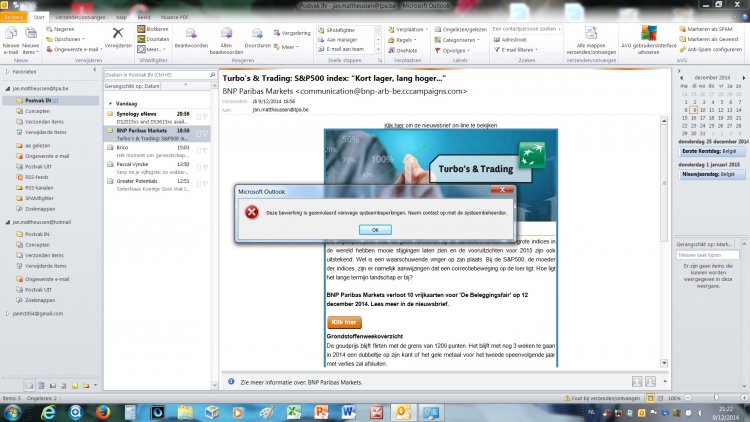Toggle the flag on Synology eNews message
This screenshot has height=422, width=750.
pyautogui.click(x=204, y=117)
